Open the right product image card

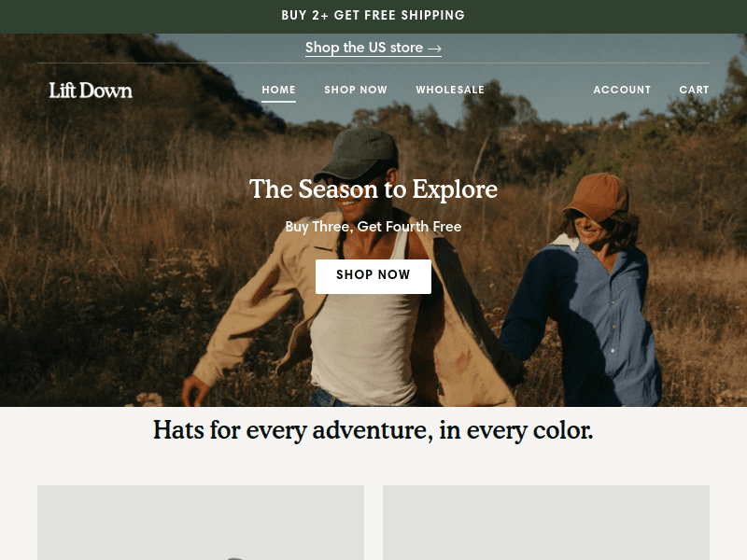pyautogui.click(x=546, y=523)
